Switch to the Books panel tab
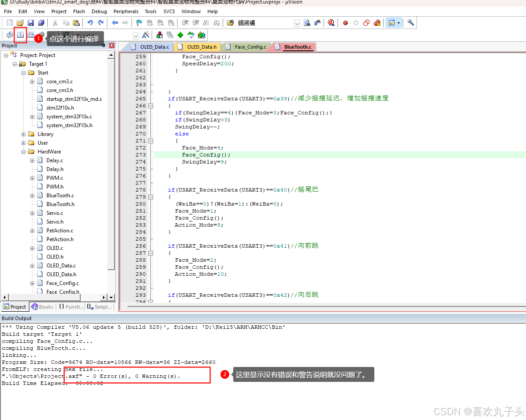The height and width of the screenshot is (420, 526). click(43, 307)
